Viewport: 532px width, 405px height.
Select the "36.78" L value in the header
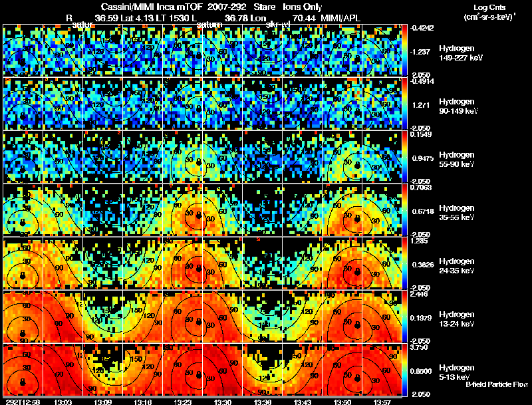coord(236,18)
